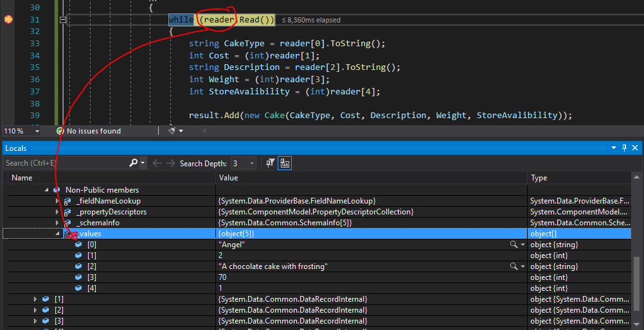Viewport: 644px width, 330px height.
Task: Open visualizer dropdown for chocolate cake description
Action: 523,267
